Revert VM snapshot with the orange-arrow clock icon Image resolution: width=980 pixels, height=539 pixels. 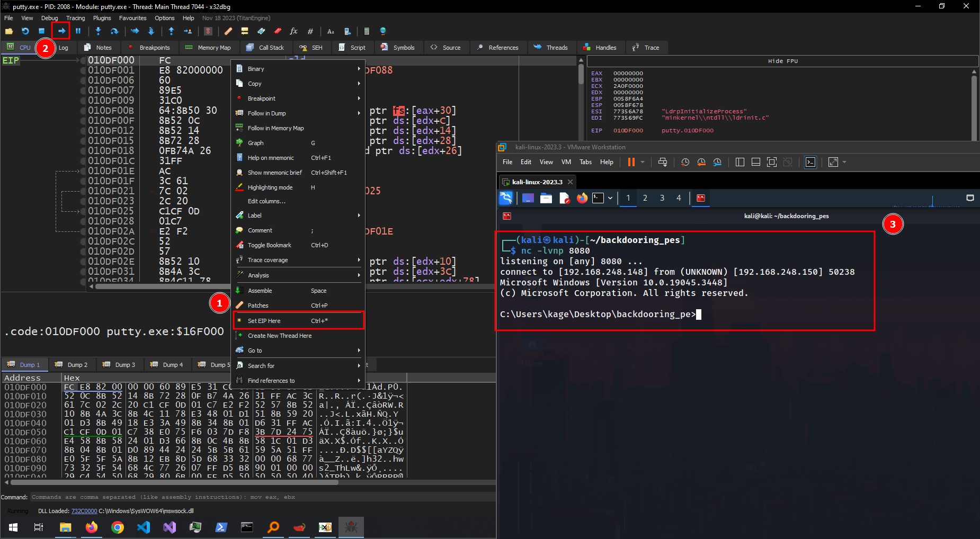701,162
